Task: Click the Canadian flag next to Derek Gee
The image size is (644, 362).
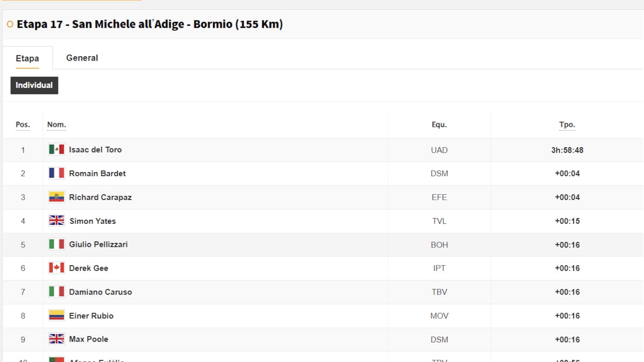Action: pos(56,268)
